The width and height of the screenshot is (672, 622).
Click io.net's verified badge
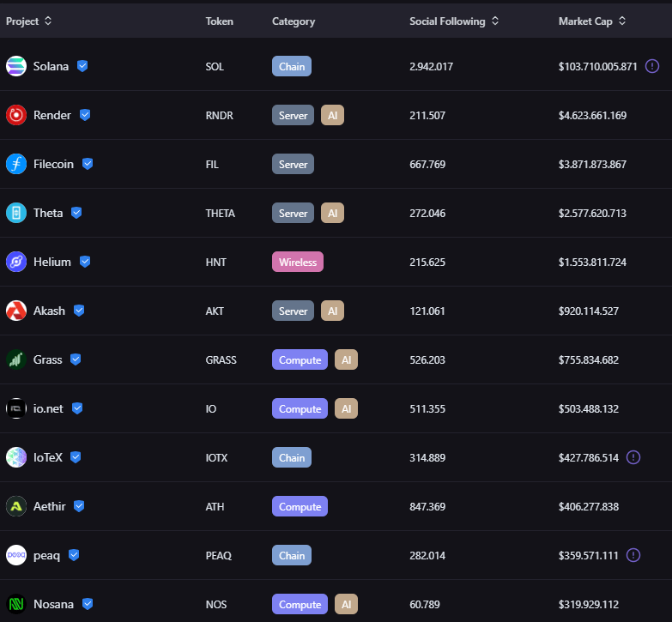[77, 408]
